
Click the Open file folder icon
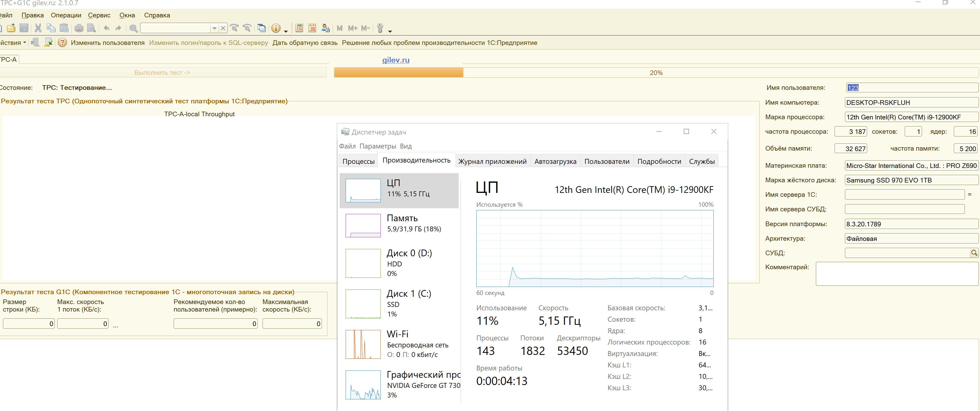coord(11,28)
